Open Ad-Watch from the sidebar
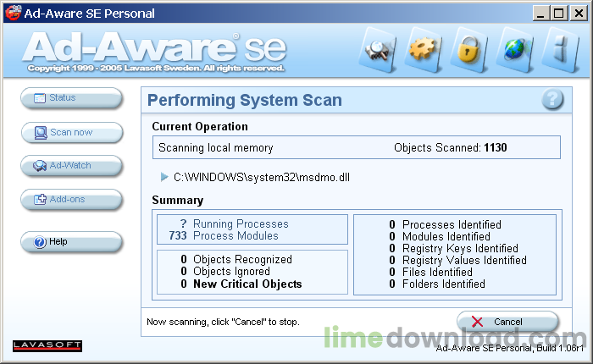The width and height of the screenshot is (593, 364). point(71,166)
